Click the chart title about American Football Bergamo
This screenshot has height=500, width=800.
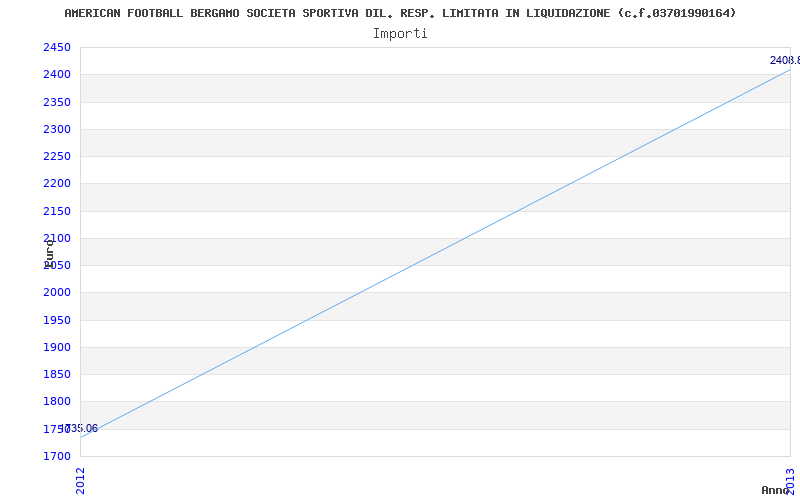point(401,13)
